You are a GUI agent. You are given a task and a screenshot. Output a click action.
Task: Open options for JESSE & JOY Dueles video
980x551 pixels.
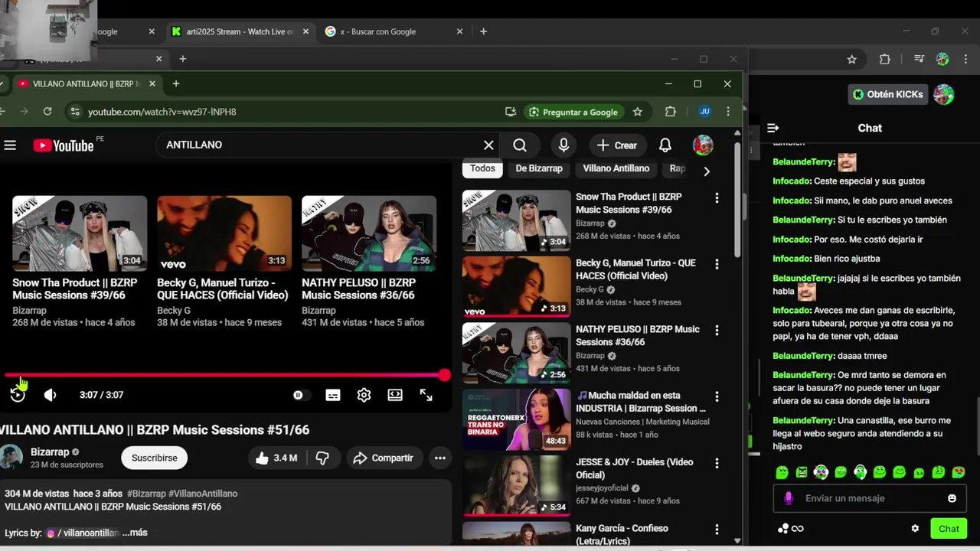click(717, 463)
